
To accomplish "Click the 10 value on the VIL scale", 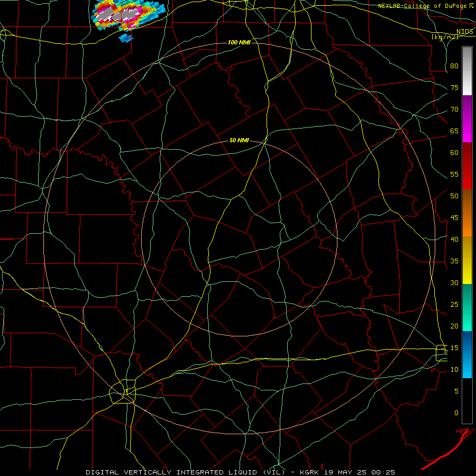I will tap(454, 370).
